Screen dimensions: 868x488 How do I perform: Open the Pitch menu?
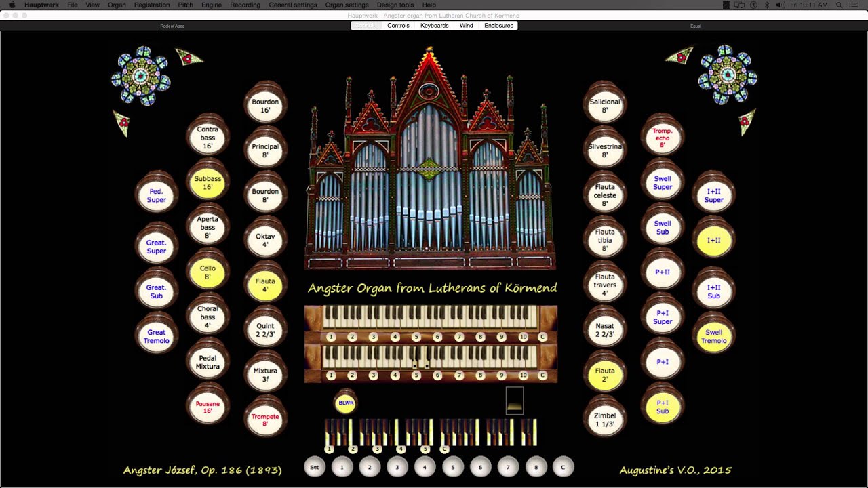point(185,5)
